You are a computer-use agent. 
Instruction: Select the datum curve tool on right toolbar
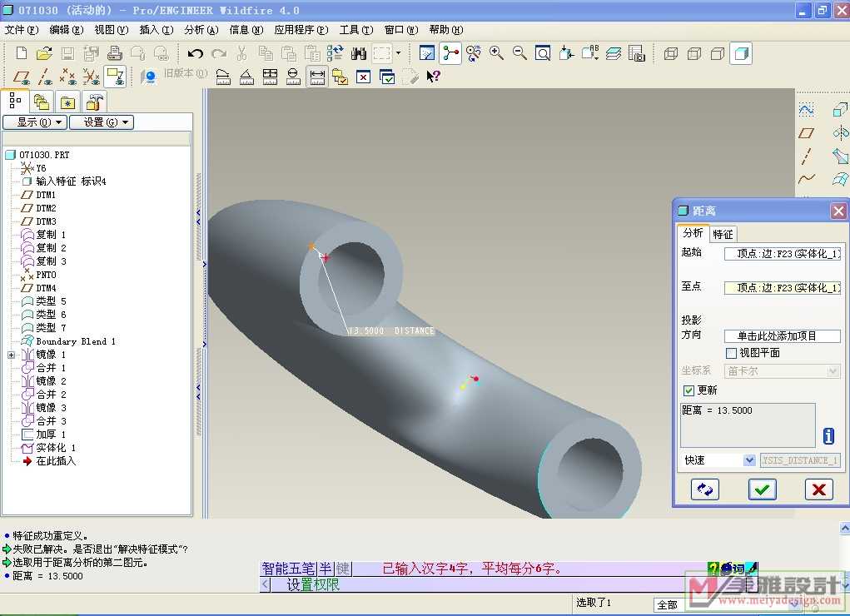pos(807,178)
